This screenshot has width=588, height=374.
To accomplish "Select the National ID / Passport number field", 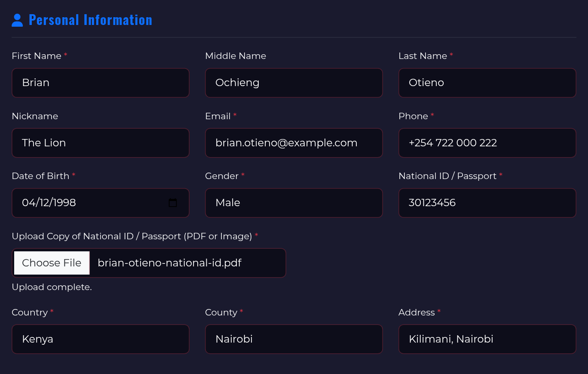I will [x=487, y=203].
